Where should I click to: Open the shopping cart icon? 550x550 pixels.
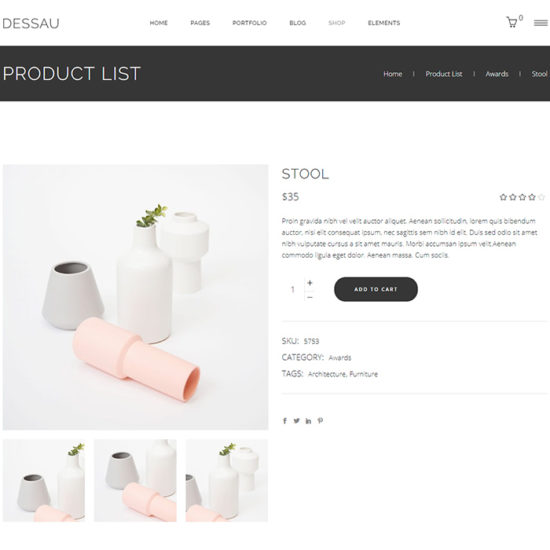pyautogui.click(x=512, y=22)
